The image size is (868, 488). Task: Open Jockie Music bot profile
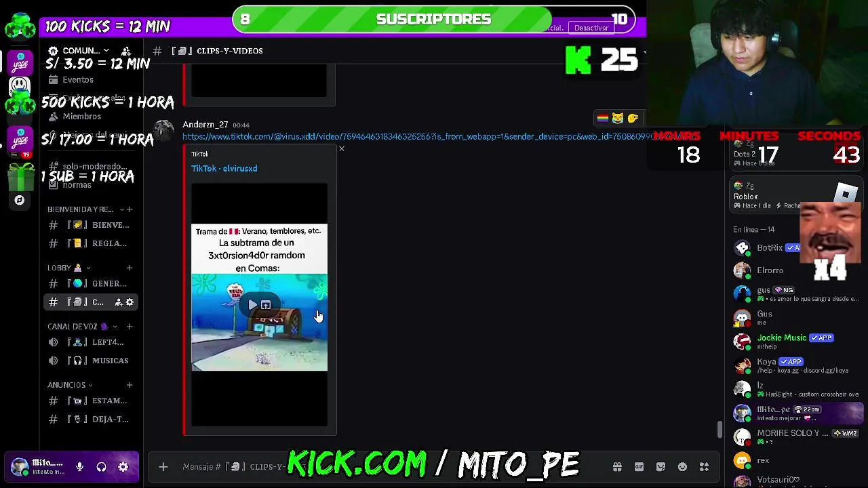[797, 341]
